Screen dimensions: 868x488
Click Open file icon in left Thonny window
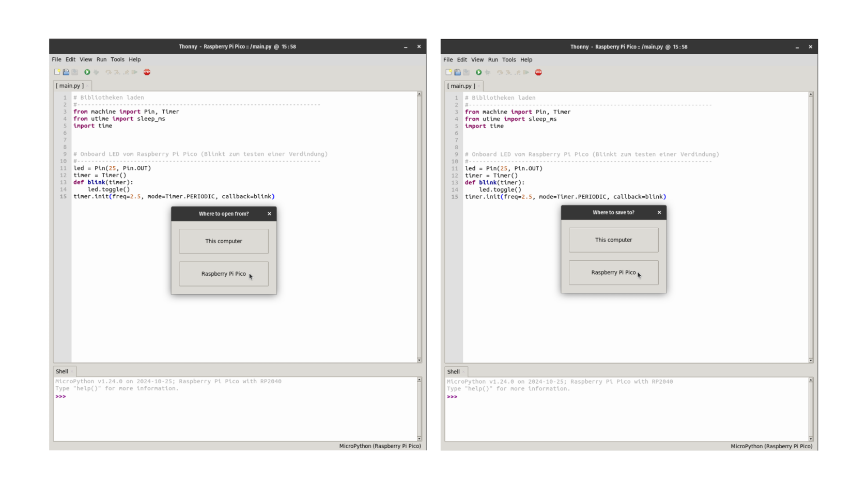click(66, 72)
